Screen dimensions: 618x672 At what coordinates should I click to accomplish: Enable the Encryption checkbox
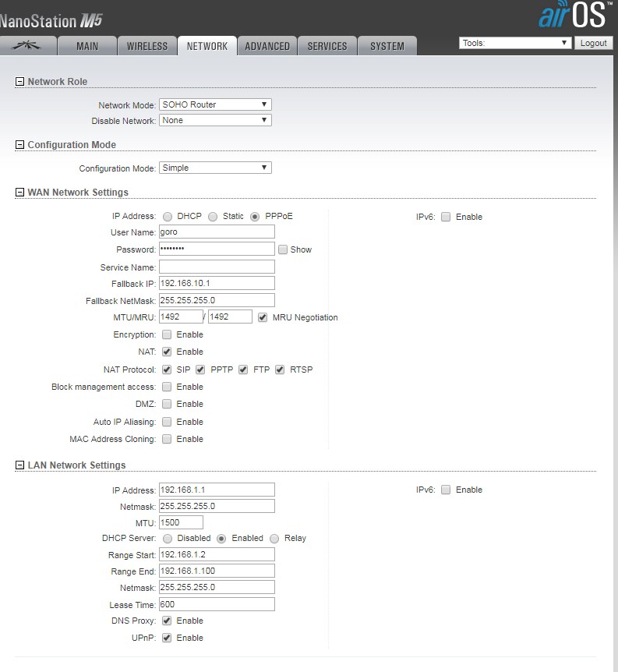coord(167,334)
